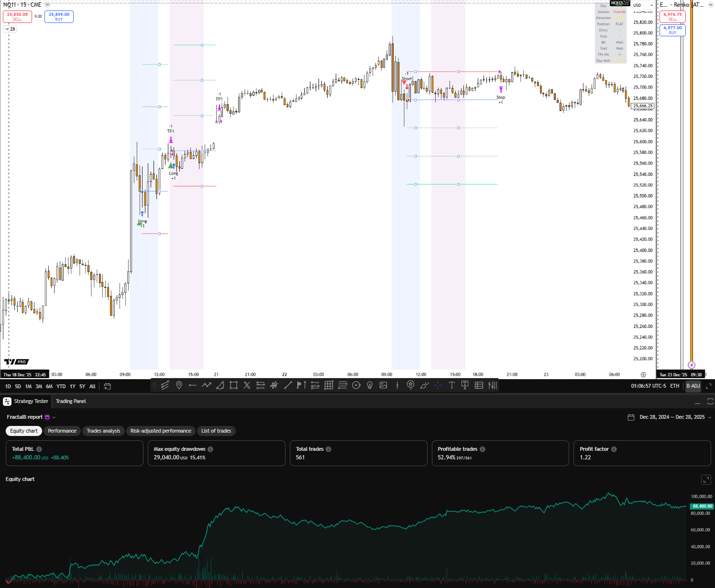This screenshot has width=715, height=588.
Task: Select the brush drawing tool
Action: click(x=424, y=385)
